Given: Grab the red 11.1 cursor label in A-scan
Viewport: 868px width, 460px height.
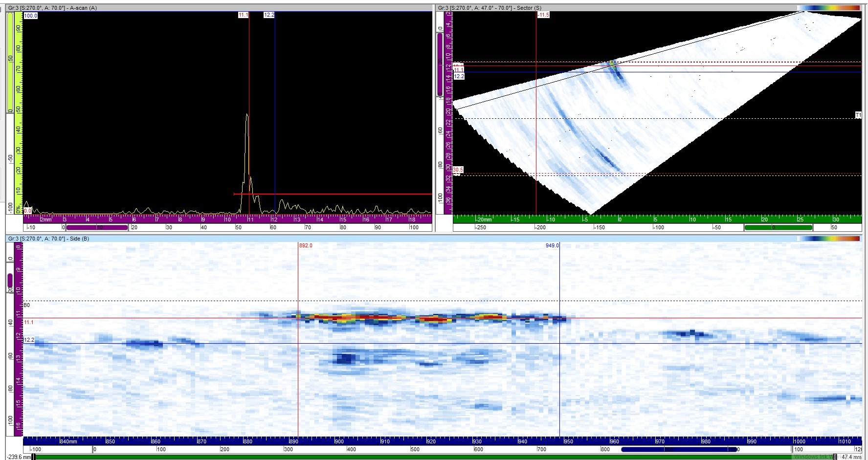Looking at the screenshot, I should [x=243, y=15].
